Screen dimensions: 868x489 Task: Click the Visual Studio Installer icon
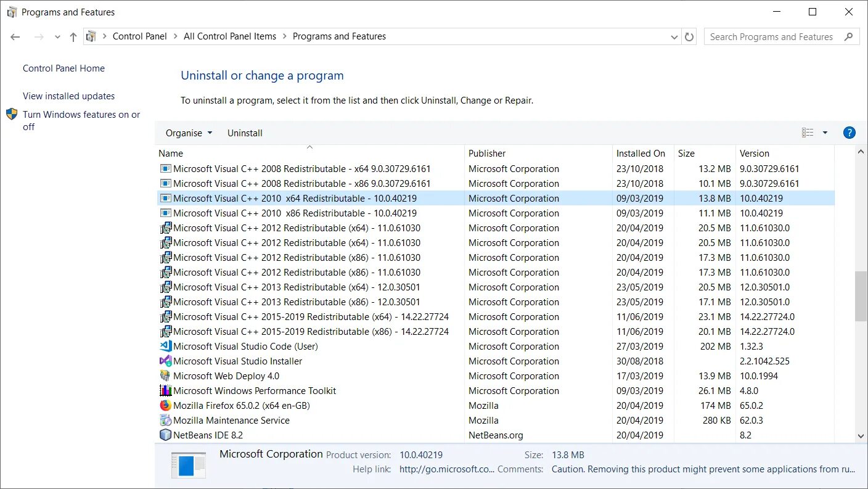[165, 361]
